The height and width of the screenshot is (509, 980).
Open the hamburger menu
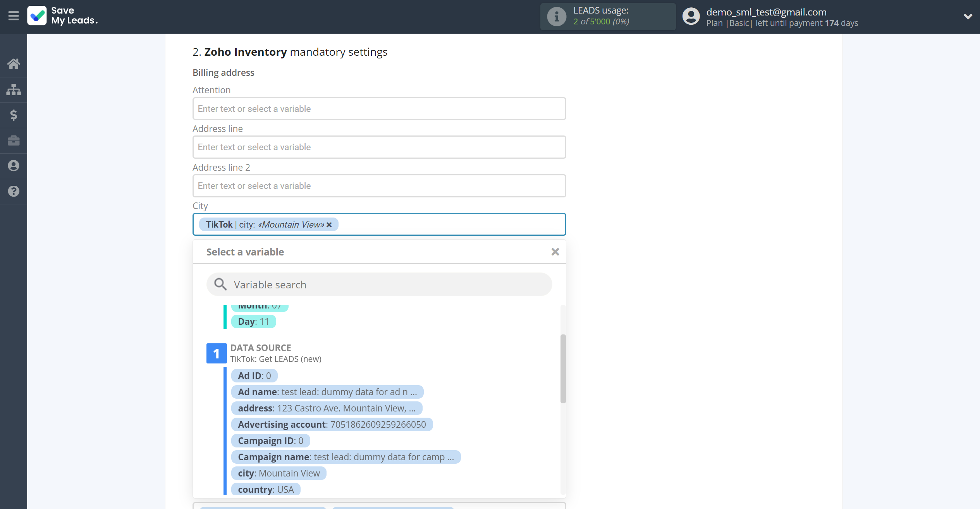(x=14, y=16)
